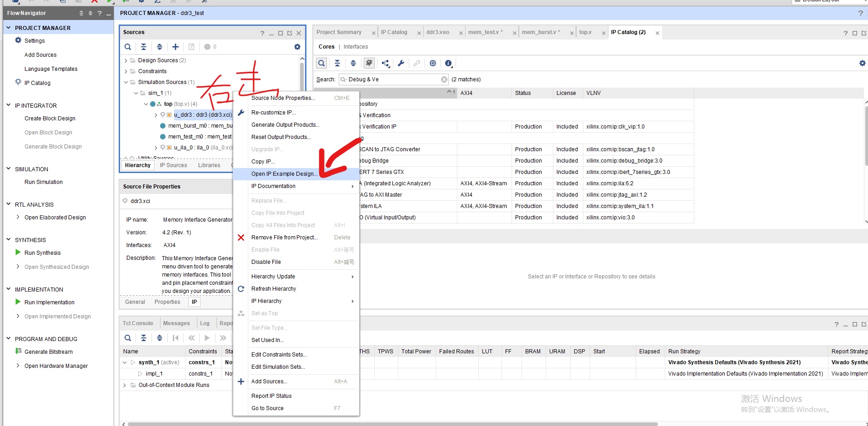The height and width of the screenshot is (426, 868).
Task: Expand all in Sources panel toolbar
Action: pos(160,47)
